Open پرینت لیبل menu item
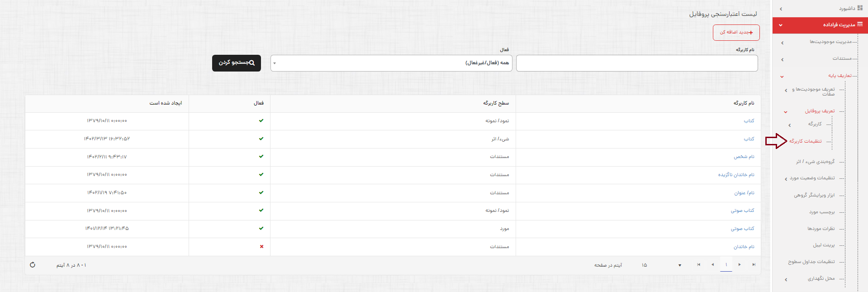The image size is (868, 292). (824, 245)
